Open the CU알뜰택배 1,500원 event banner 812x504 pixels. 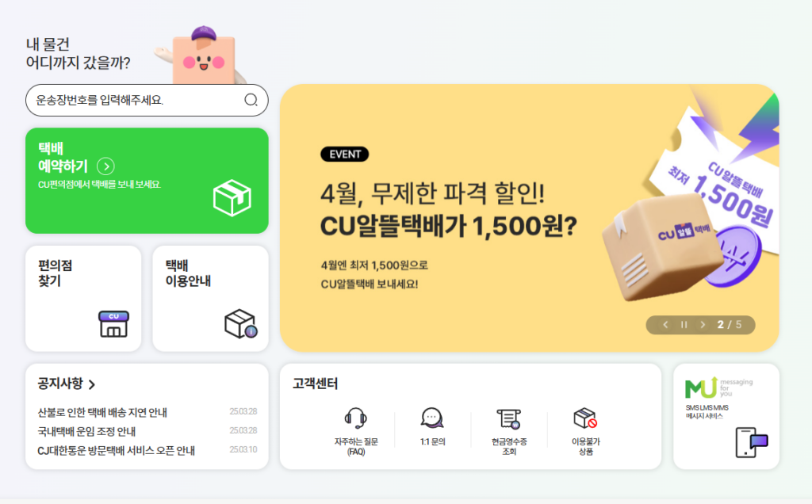(x=529, y=218)
